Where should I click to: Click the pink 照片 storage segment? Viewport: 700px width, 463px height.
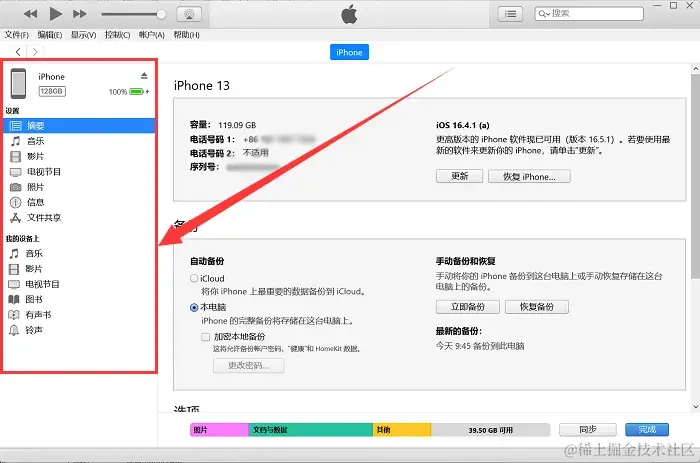point(219,430)
